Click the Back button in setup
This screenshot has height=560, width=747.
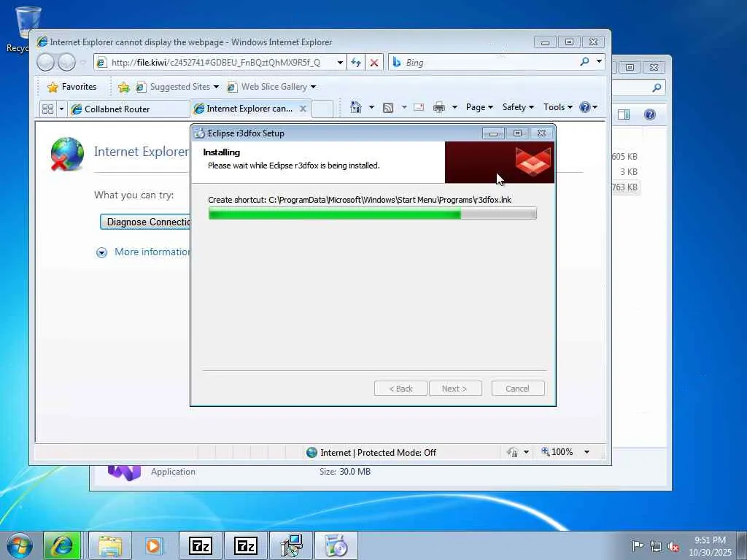pyautogui.click(x=400, y=389)
